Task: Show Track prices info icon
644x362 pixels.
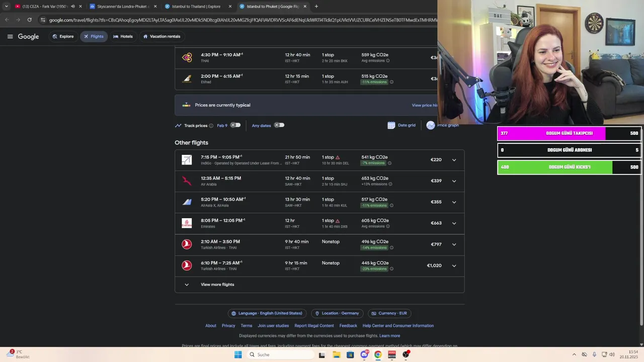Action: pos(211,126)
